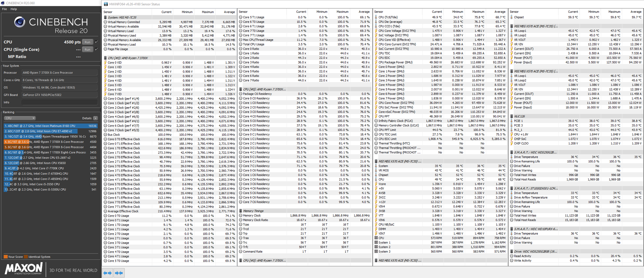
Task: Select the Intel Core i5-5300U ranking entry
Action: (51, 189)
